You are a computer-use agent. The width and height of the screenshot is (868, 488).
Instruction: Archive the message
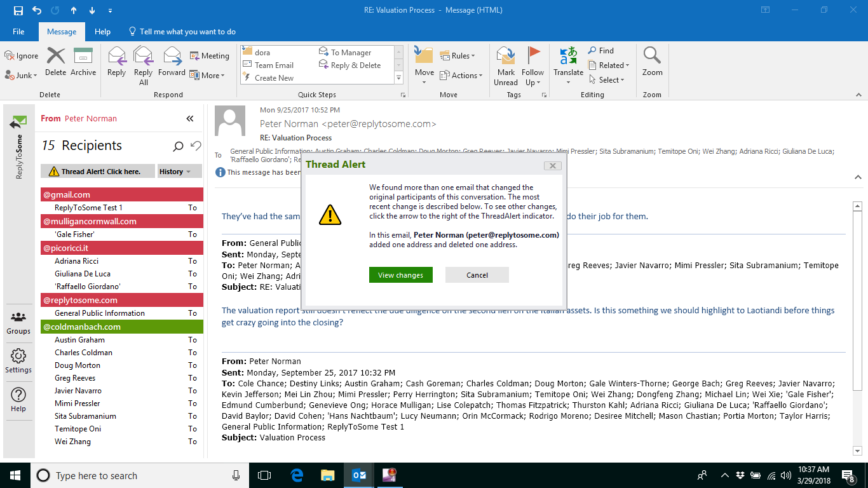coord(83,62)
